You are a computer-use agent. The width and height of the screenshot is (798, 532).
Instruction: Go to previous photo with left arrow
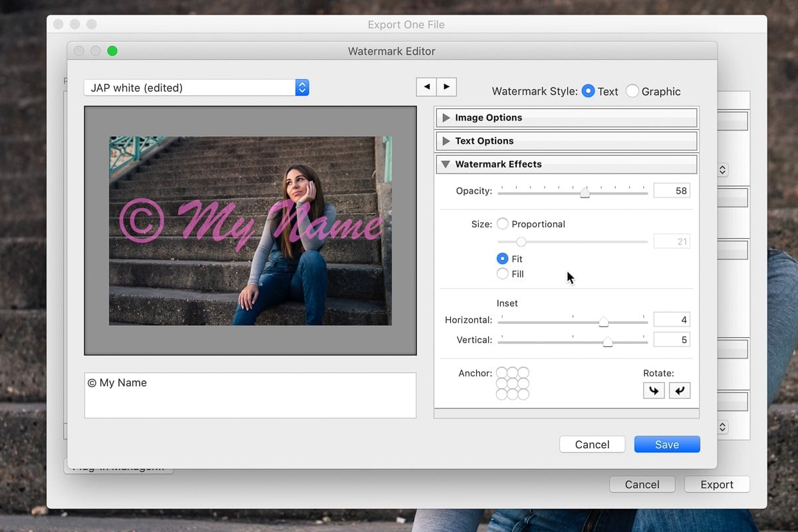tap(426, 87)
